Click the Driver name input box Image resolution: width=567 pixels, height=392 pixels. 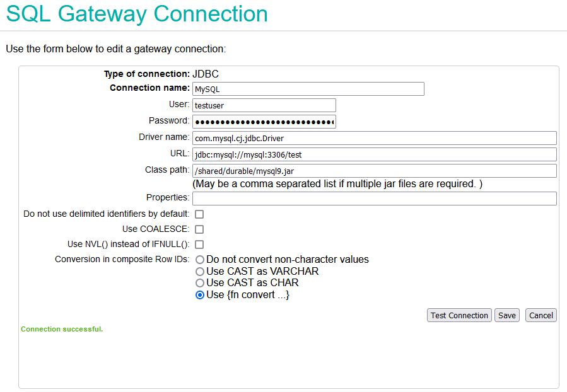click(374, 138)
